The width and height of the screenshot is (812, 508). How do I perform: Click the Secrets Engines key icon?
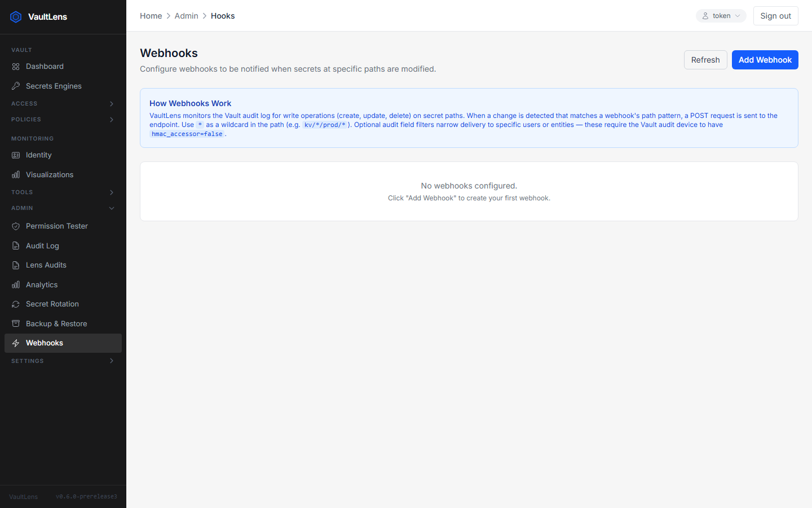pyautogui.click(x=16, y=86)
